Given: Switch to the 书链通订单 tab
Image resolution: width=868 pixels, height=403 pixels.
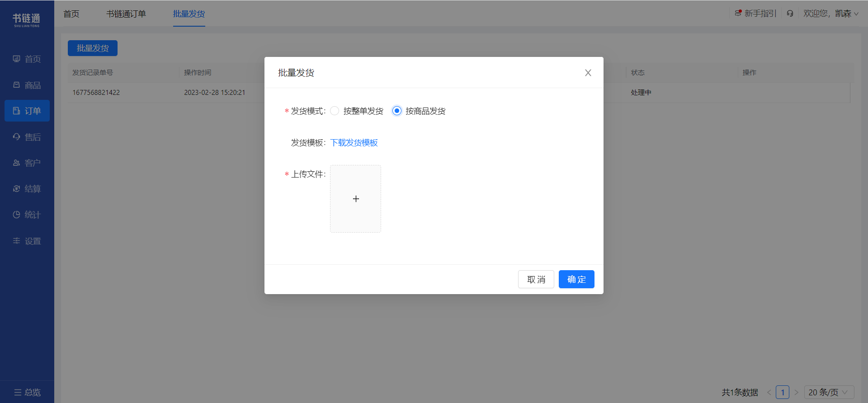Looking at the screenshot, I should (x=126, y=14).
